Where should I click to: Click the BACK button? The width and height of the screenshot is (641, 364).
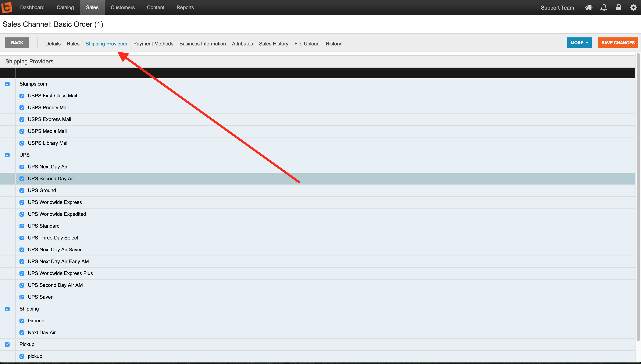17,43
